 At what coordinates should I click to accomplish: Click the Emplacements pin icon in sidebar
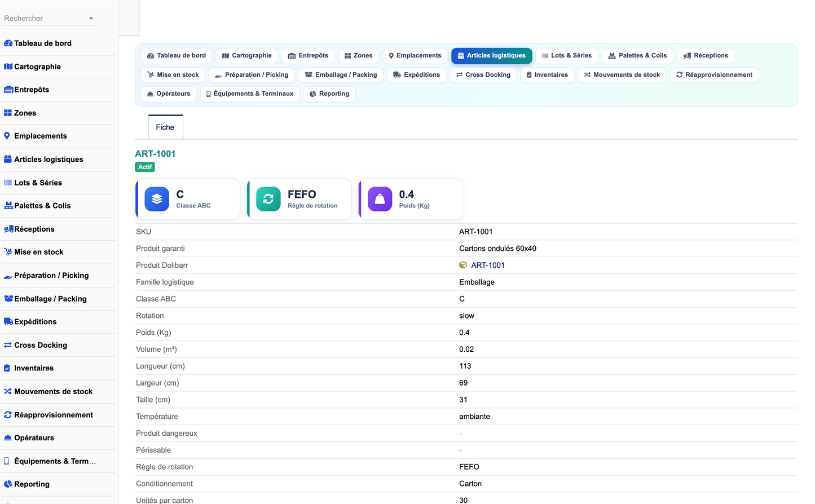7,136
